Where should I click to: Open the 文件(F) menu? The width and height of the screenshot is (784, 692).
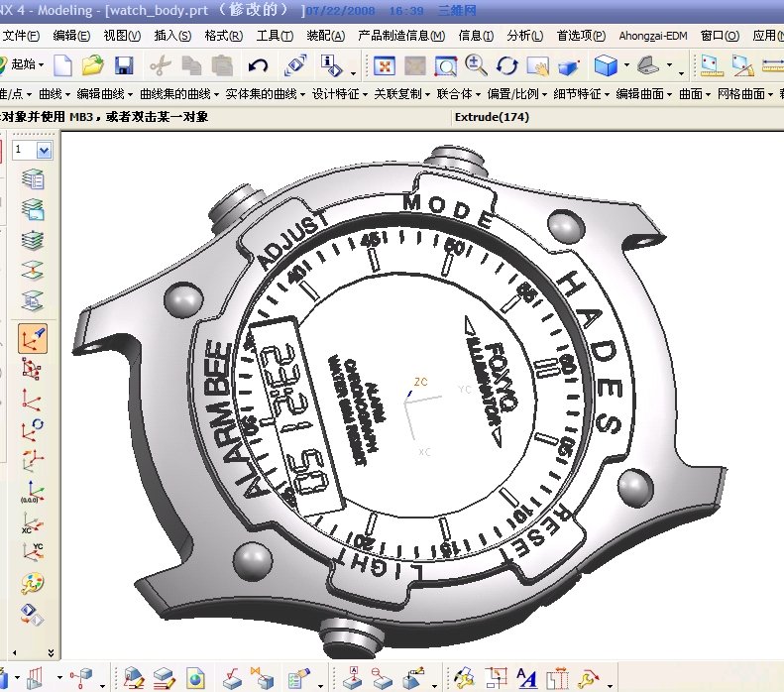pyautogui.click(x=21, y=36)
